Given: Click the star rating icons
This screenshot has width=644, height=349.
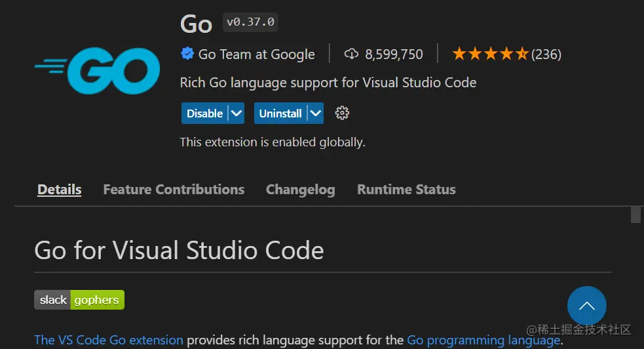Looking at the screenshot, I should tap(490, 54).
